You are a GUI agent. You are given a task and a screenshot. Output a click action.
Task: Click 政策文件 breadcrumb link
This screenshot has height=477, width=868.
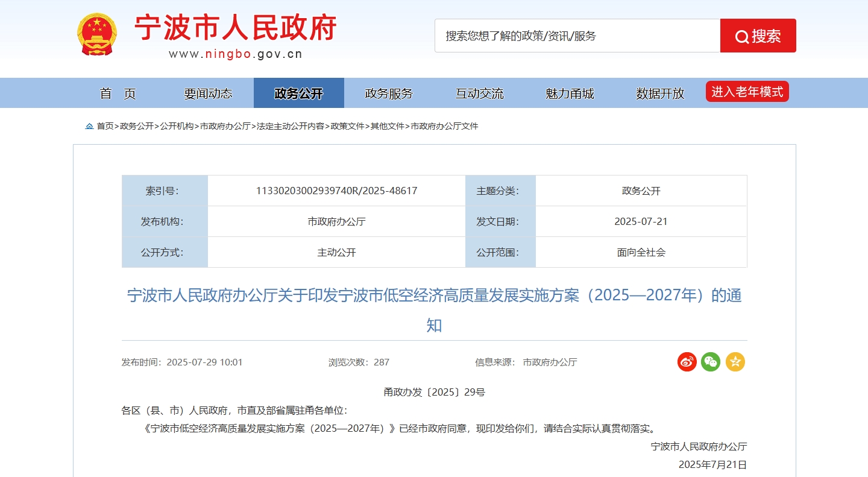(x=347, y=126)
